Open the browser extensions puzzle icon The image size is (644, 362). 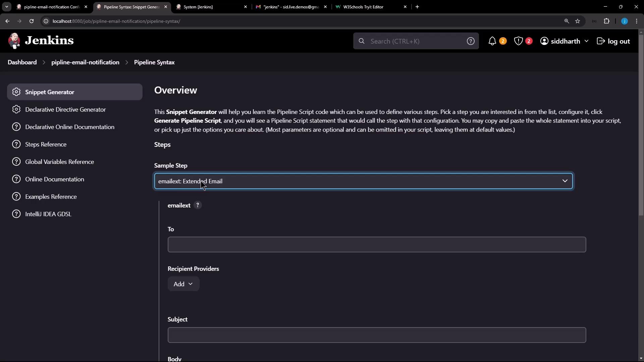[606, 21]
